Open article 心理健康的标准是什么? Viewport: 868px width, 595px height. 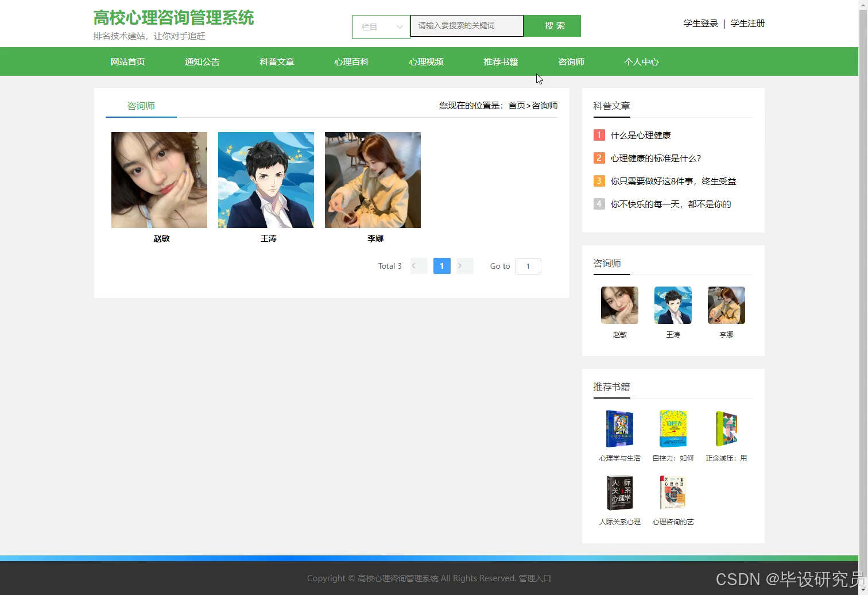click(656, 159)
